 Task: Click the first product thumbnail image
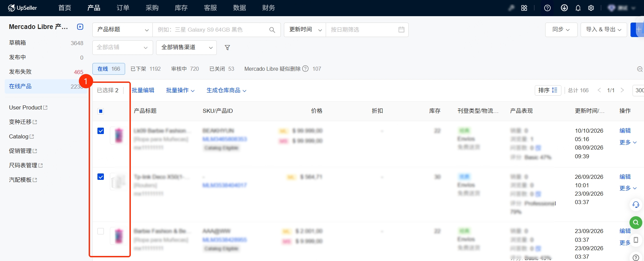[119, 135]
